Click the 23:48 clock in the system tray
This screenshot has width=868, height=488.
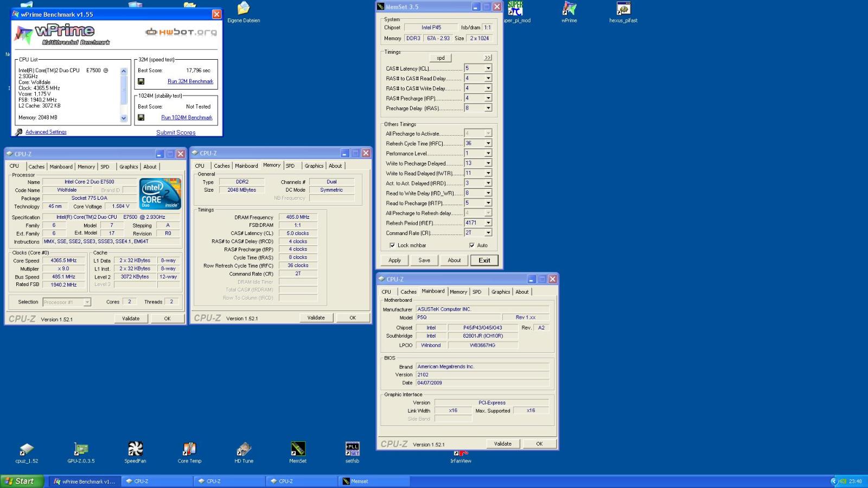856,481
